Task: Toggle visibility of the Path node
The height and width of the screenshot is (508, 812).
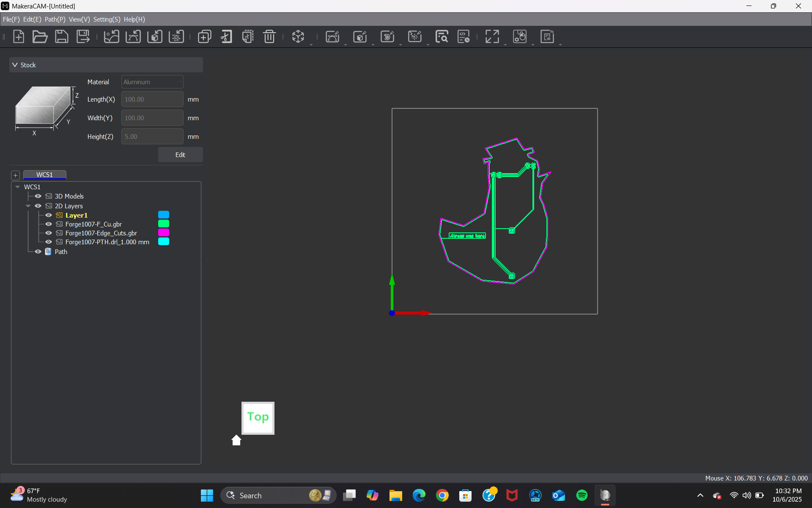Action: [38, 252]
